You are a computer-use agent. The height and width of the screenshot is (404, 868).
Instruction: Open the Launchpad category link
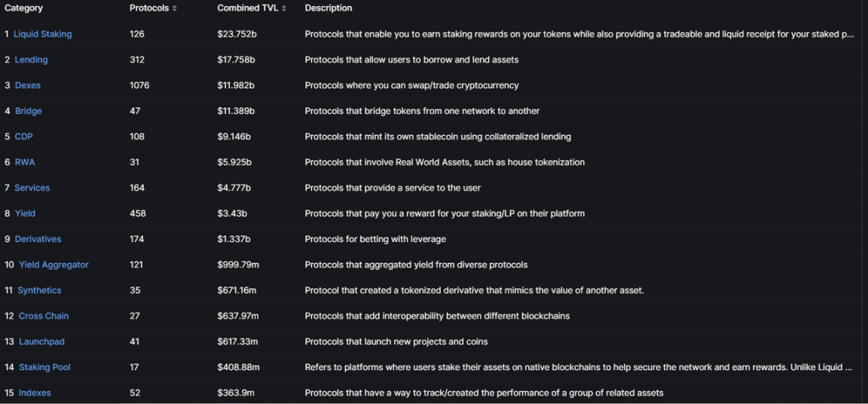(x=41, y=341)
